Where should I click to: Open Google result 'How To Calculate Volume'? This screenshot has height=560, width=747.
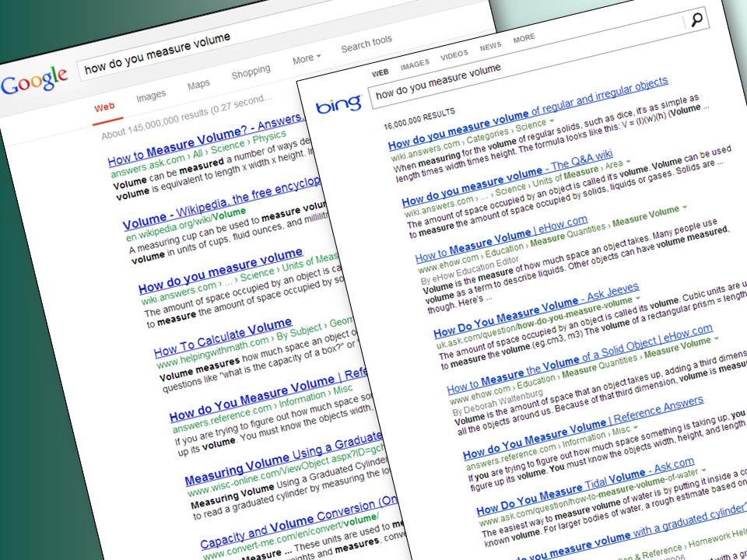click(x=223, y=338)
